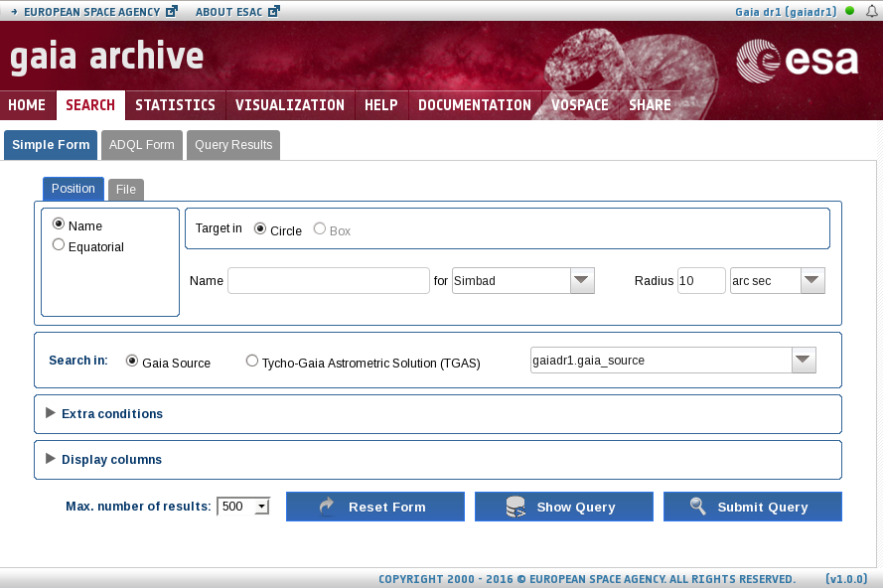Click the copyright footer text

pos(587,579)
